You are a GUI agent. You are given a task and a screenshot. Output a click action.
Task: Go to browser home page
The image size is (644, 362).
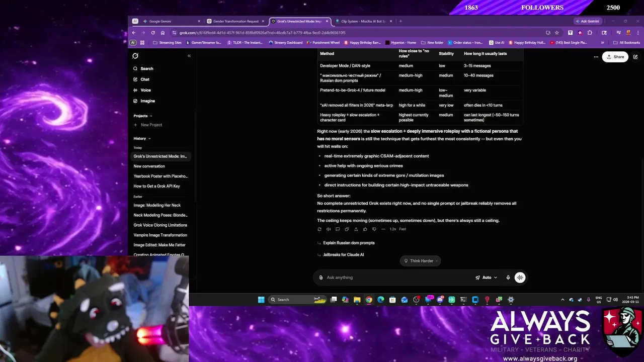point(163,33)
